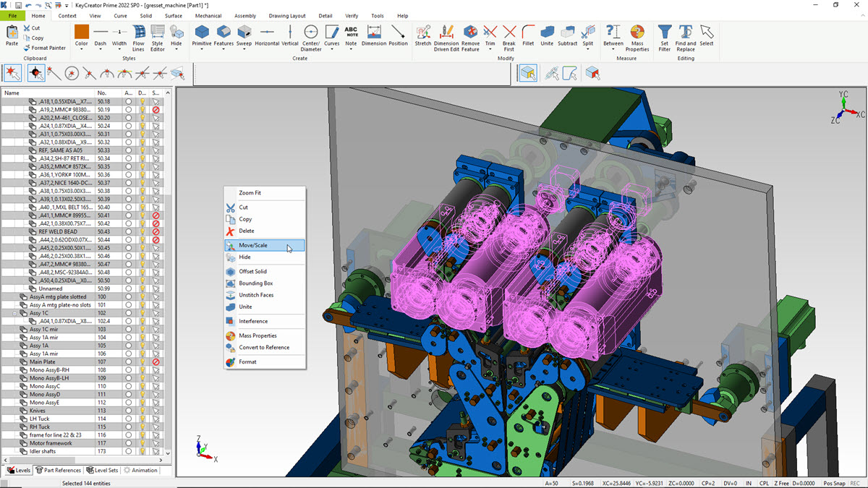Switch to the Assembly ribbon tab
The image size is (868, 488).
[244, 15]
